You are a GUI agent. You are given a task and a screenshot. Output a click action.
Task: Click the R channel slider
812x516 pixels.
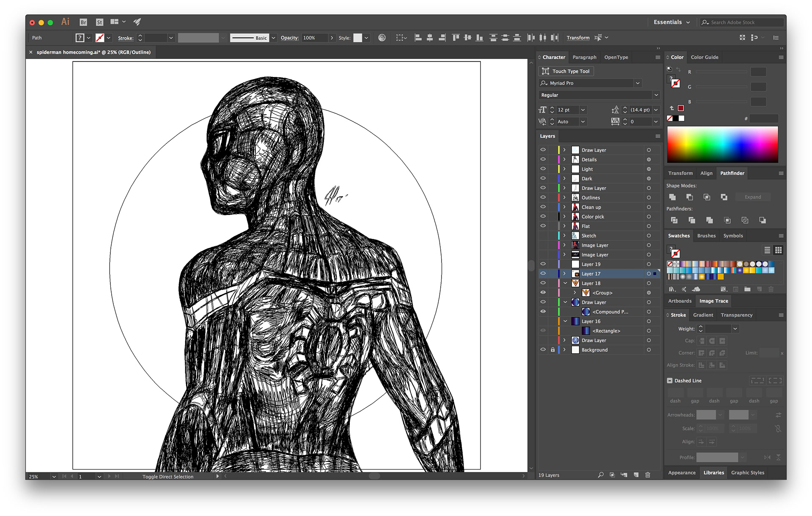(721, 72)
